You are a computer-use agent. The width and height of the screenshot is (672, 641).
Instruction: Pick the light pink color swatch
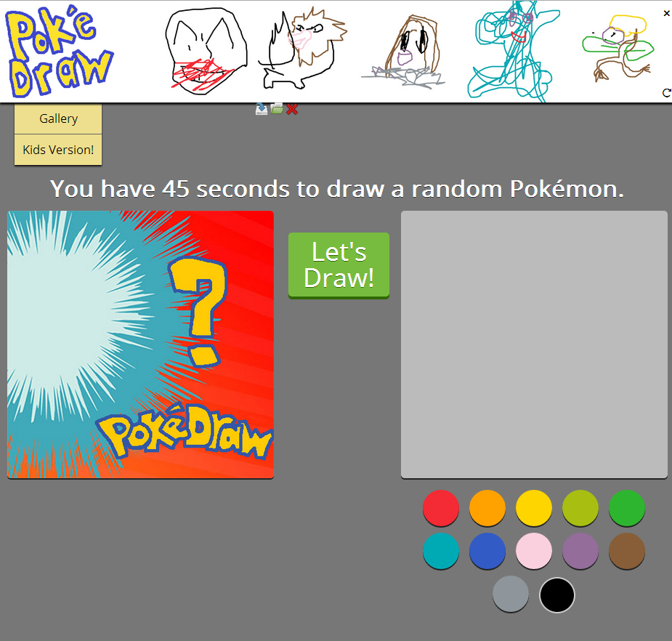tap(534, 551)
